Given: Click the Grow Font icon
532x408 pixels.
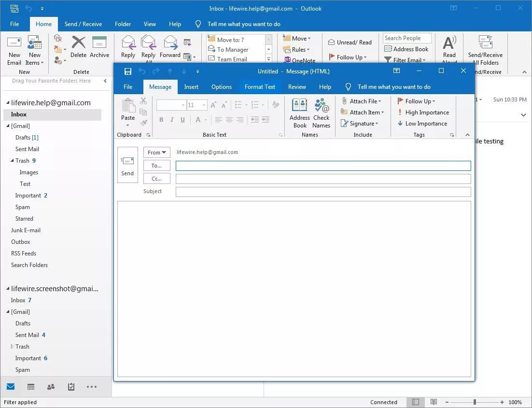Looking at the screenshot, I should tap(213, 105).
